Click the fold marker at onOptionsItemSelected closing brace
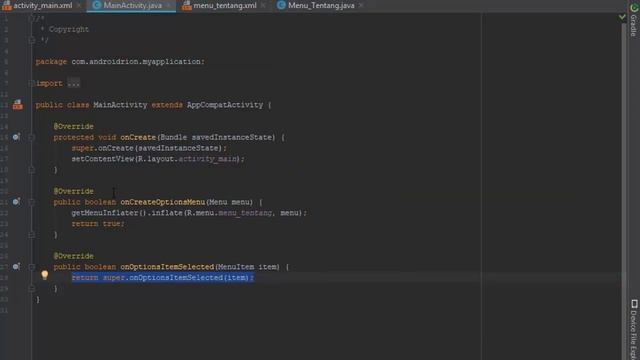640x360 pixels. point(32,288)
